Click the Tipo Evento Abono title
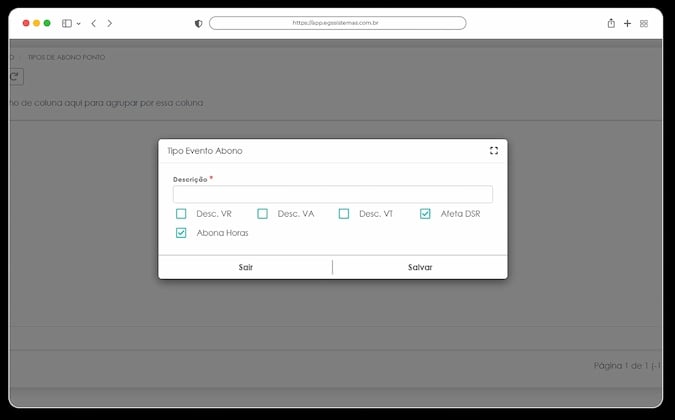Viewport: 675px width, 420px height. tap(205, 151)
